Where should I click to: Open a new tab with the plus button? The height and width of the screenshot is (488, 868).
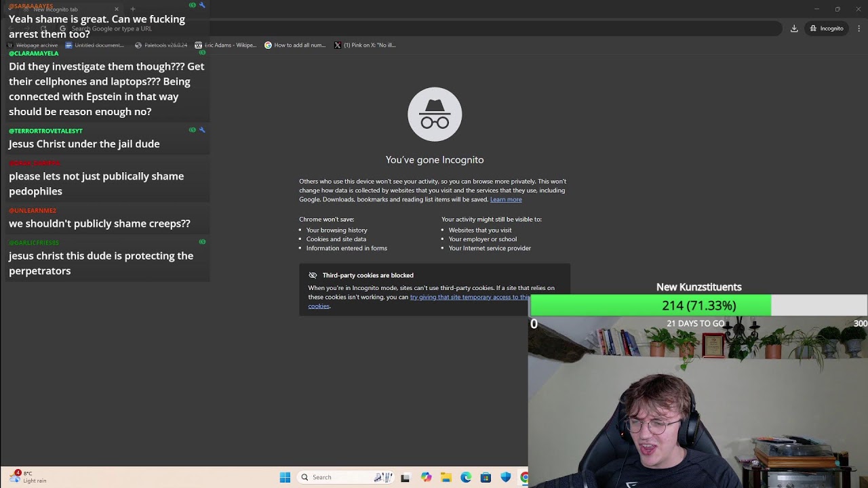click(132, 9)
